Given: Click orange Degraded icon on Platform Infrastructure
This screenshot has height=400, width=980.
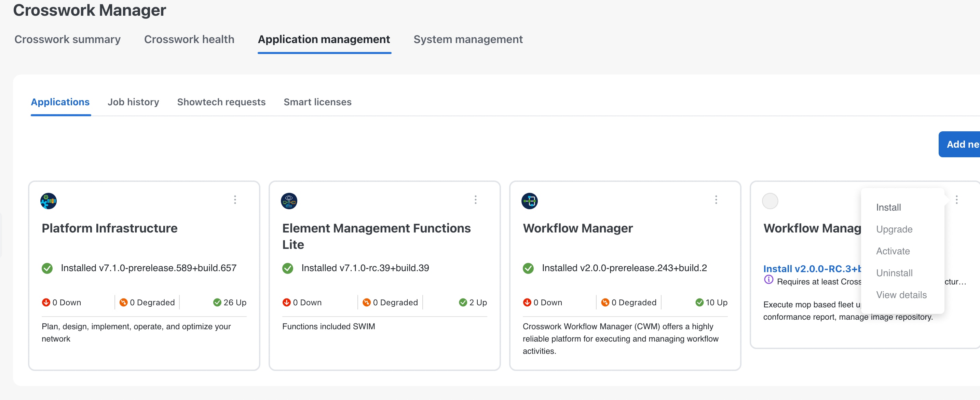Looking at the screenshot, I should click(x=123, y=302).
